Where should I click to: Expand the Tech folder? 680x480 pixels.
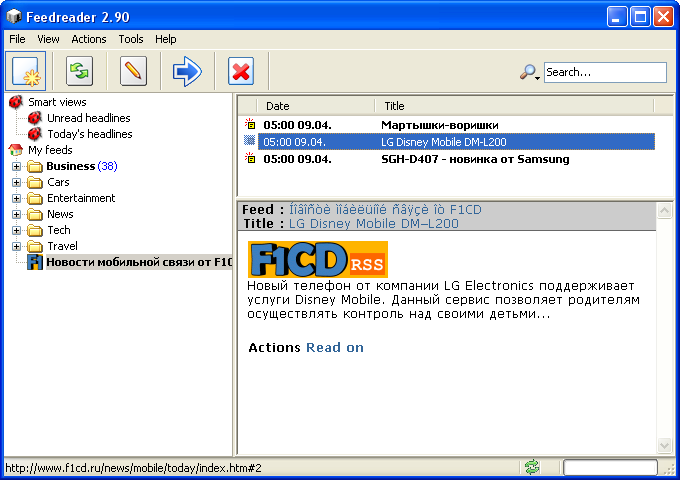(x=16, y=231)
